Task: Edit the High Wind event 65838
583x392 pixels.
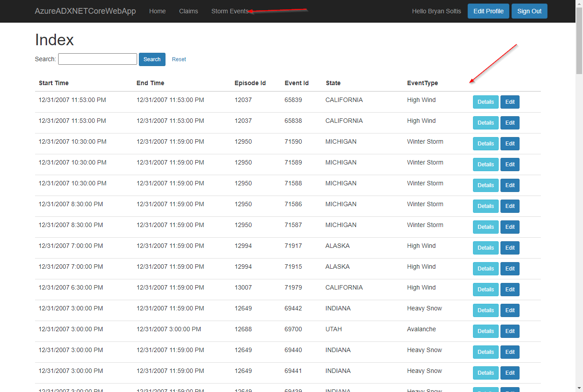Action: coord(510,123)
